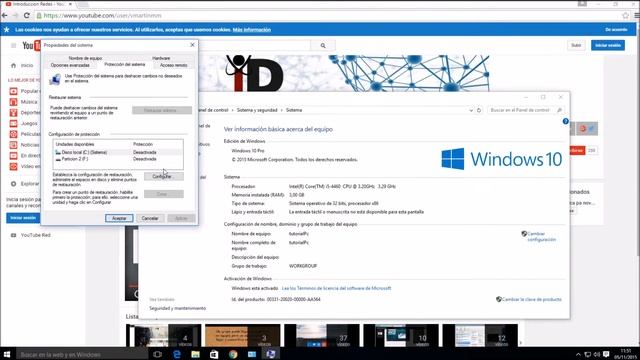Open the help icon in Sistema window

click(x=565, y=121)
